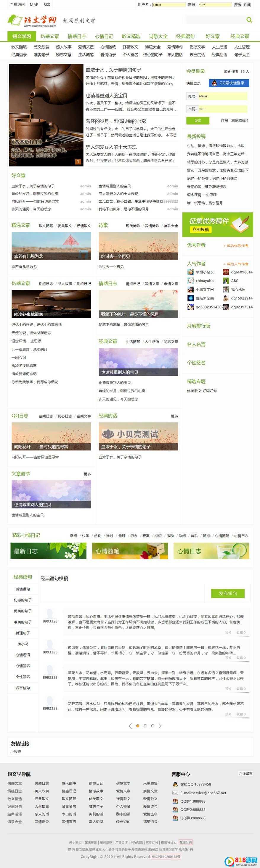
Task: Click the QQ群1 group icon
Action: pyautogui.click(x=175, y=801)
